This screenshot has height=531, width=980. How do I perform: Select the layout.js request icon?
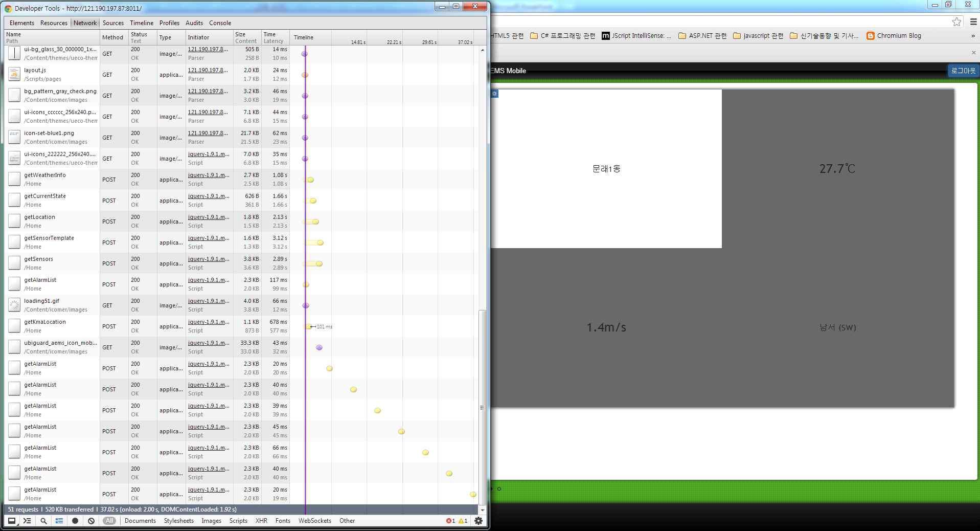(x=14, y=75)
